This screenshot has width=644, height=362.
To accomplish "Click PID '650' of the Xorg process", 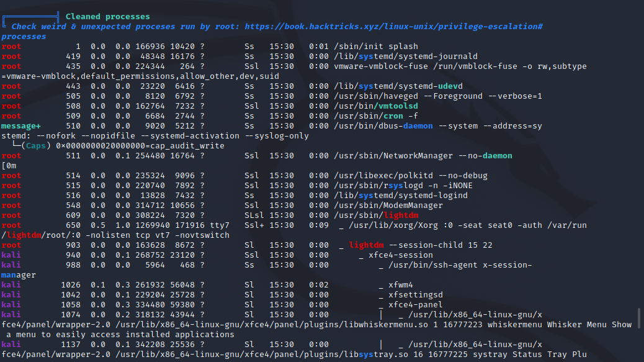I will pos(73,225).
